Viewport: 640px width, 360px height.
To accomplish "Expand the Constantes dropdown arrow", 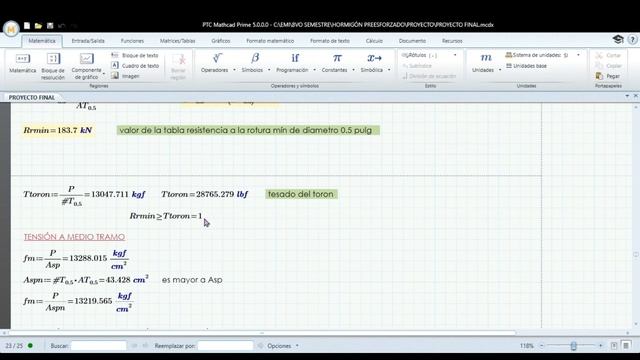I will tap(353, 70).
